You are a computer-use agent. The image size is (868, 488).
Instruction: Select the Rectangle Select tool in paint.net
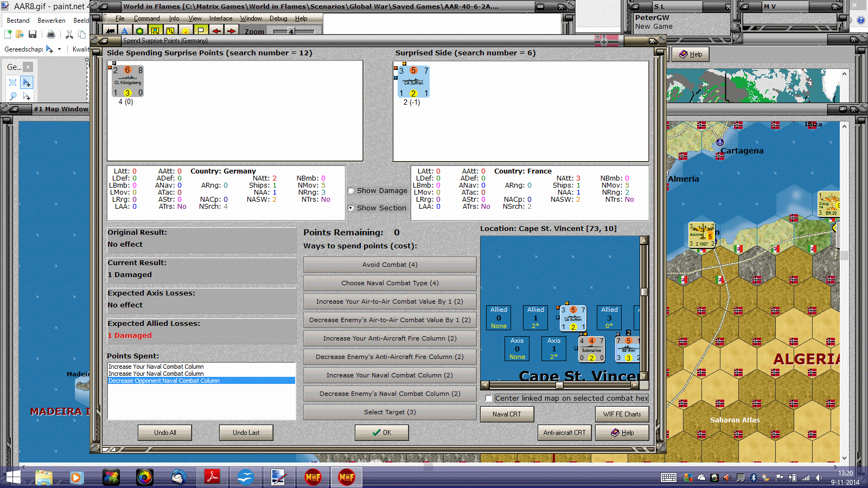click(13, 82)
